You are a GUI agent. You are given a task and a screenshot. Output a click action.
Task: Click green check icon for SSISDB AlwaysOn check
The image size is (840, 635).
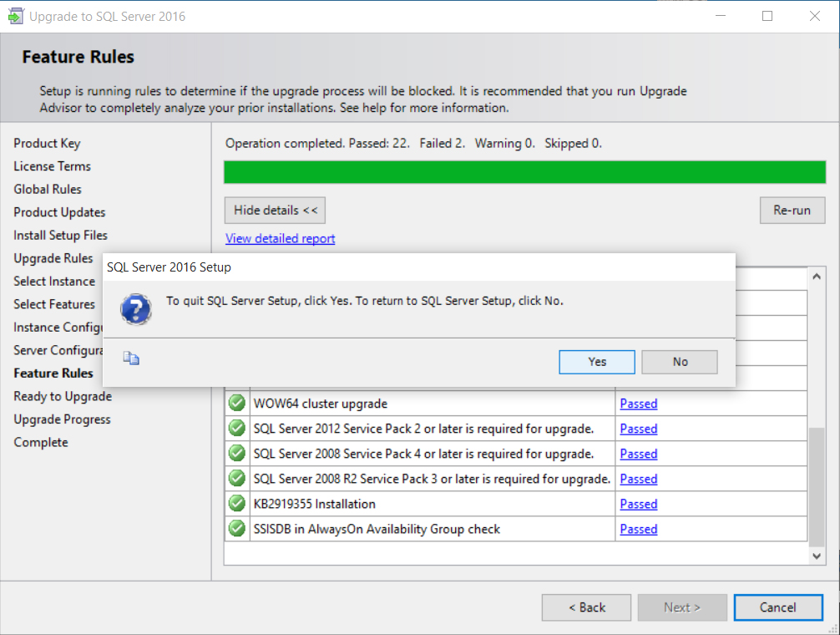tap(237, 529)
